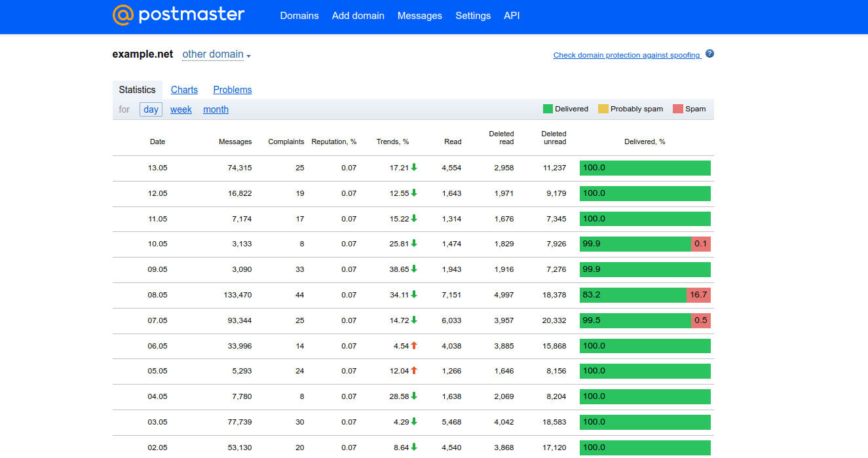Open the spoofing help question-mark icon
This screenshot has height=458, width=868.
point(709,54)
